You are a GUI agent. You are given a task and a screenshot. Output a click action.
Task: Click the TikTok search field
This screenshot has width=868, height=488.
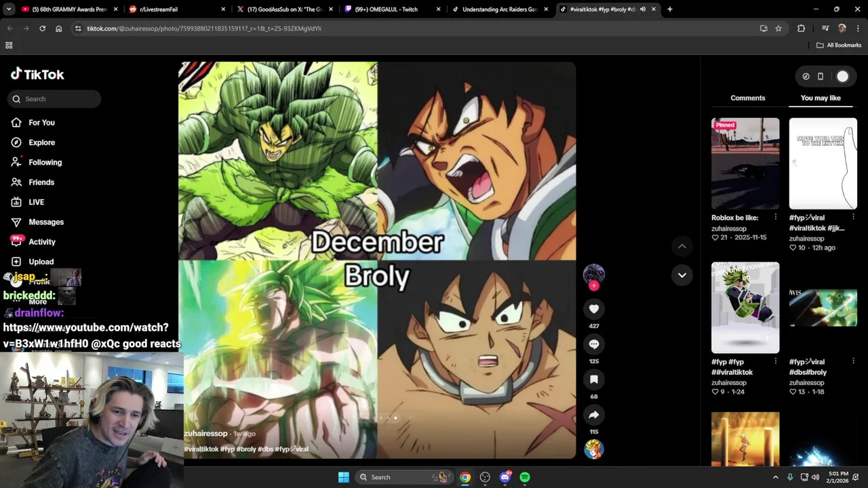coord(54,99)
